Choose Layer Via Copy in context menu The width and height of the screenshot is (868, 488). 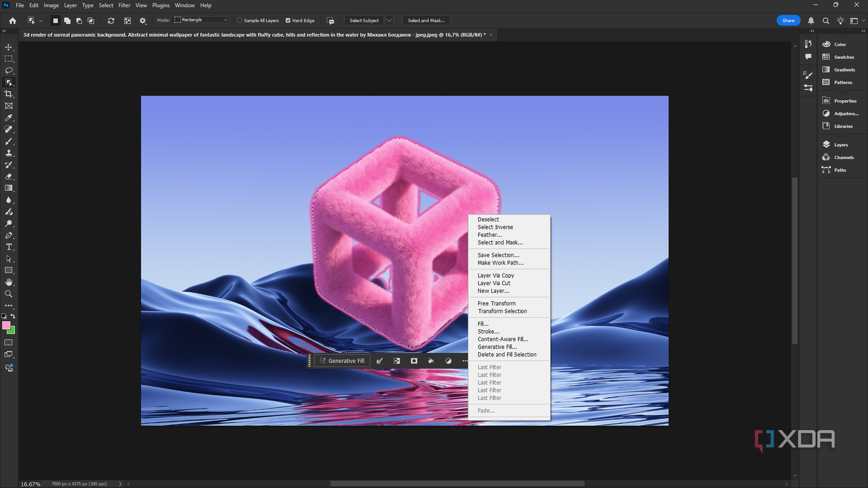coord(496,276)
